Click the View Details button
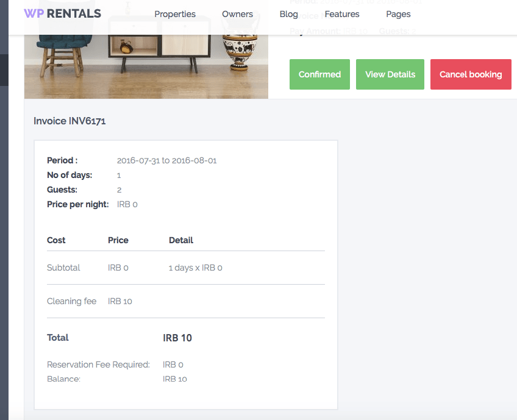The width and height of the screenshot is (517, 420). point(390,74)
